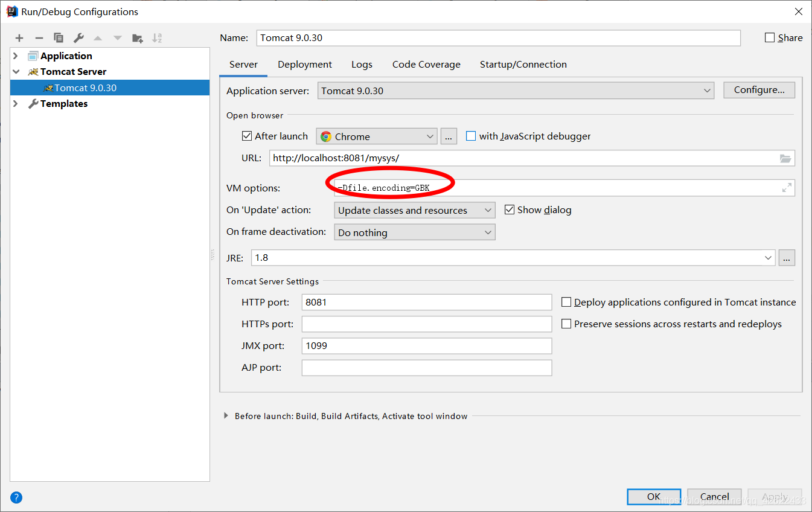Click the VM options input field
Image resolution: width=812 pixels, height=512 pixels.
pyautogui.click(x=564, y=188)
